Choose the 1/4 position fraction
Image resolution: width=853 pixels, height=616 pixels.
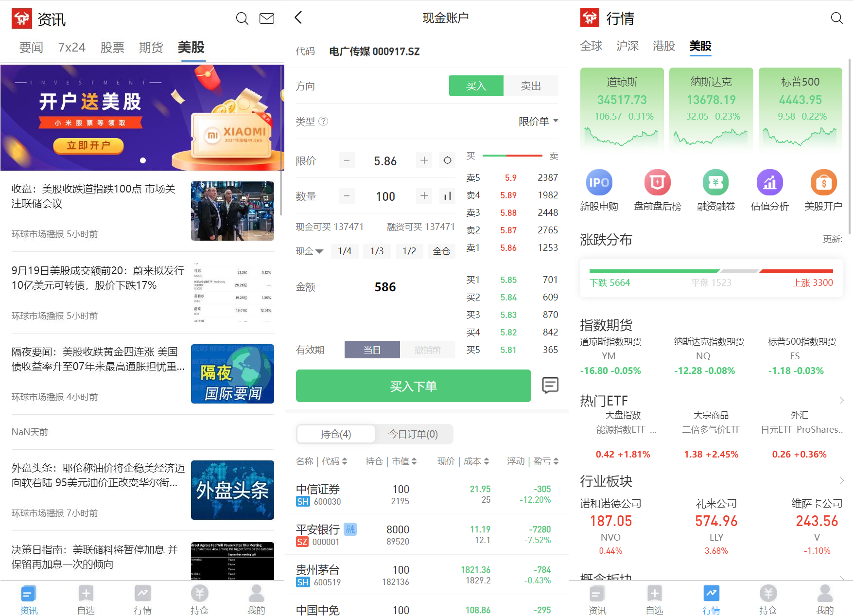tap(345, 251)
